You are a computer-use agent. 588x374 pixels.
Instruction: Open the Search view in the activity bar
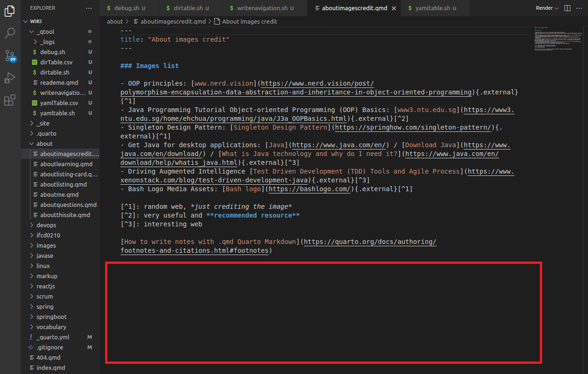click(x=10, y=33)
